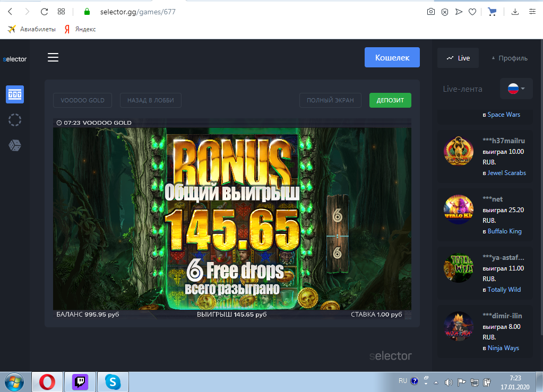Click the send arrow icon in address bar
The width and height of the screenshot is (543, 392).
(x=459, y=12)
